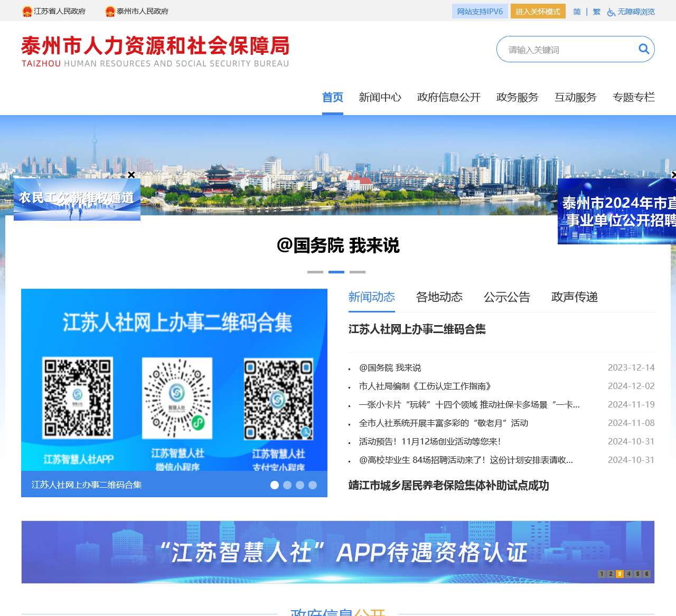Select 首页 in the main navigation
676x616 pixels.
pos(333,97)
